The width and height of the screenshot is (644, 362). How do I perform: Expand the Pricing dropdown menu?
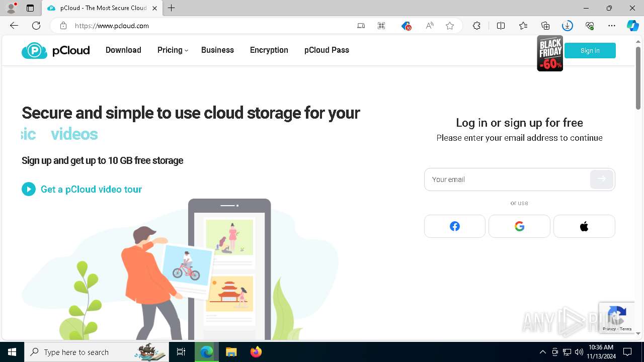pos(173,50)
